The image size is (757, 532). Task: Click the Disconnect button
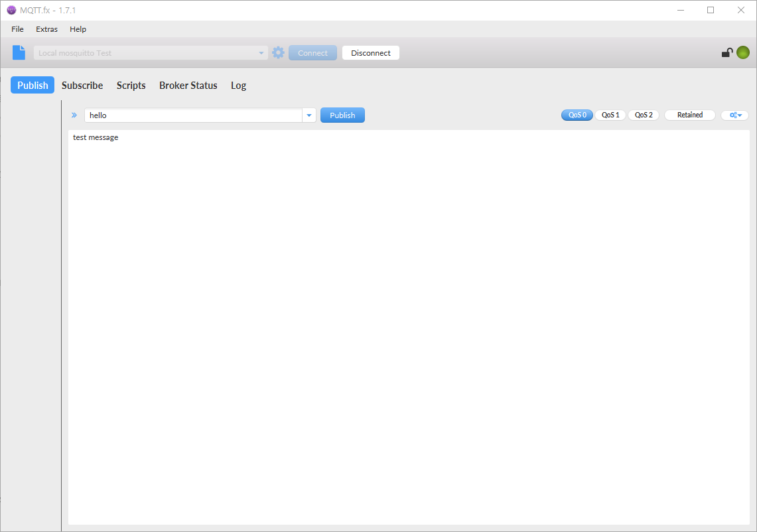click(x=371, y=52)
